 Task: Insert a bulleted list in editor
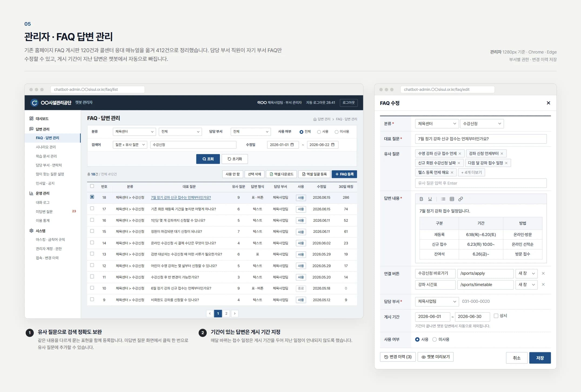[443, 199]
